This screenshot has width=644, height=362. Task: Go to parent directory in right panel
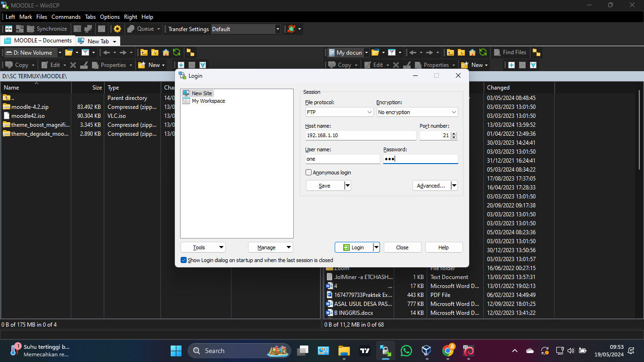point(450,52)
